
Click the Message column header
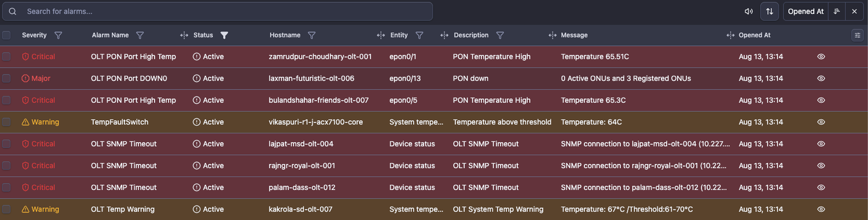coord(574,35)
